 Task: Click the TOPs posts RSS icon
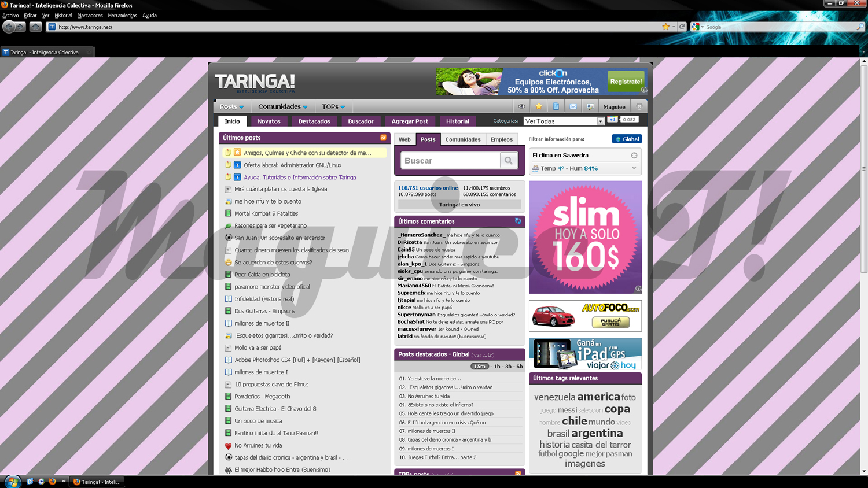click(x=518, y=474)
